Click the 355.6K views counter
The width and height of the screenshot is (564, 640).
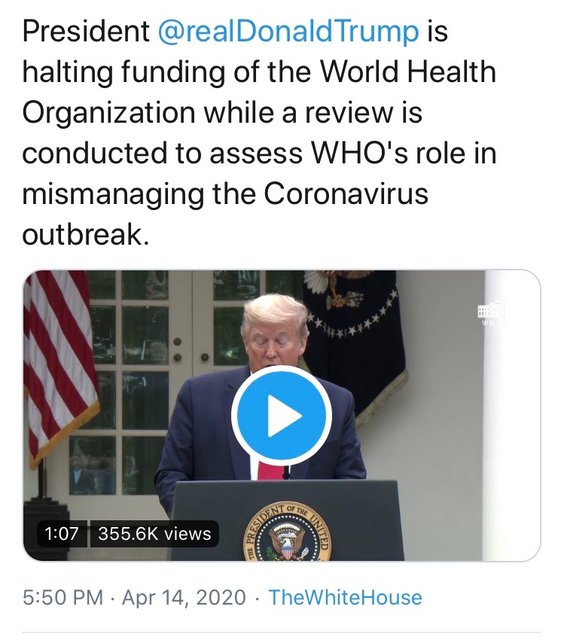[154, 533]
